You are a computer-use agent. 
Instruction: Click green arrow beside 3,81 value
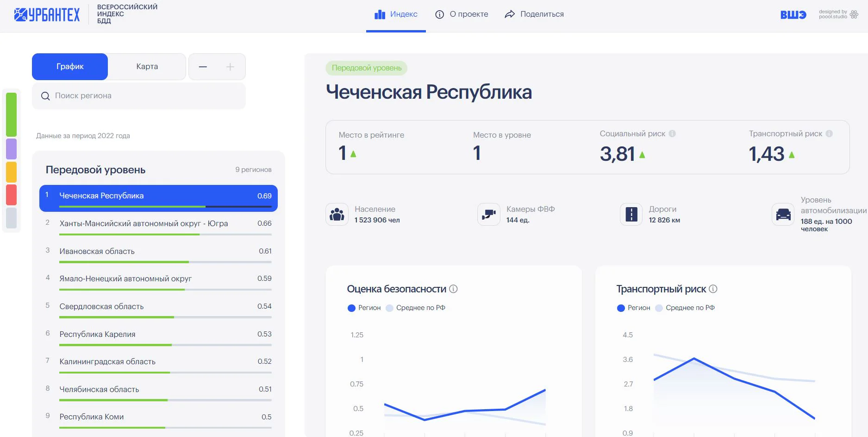coord(642,155)
